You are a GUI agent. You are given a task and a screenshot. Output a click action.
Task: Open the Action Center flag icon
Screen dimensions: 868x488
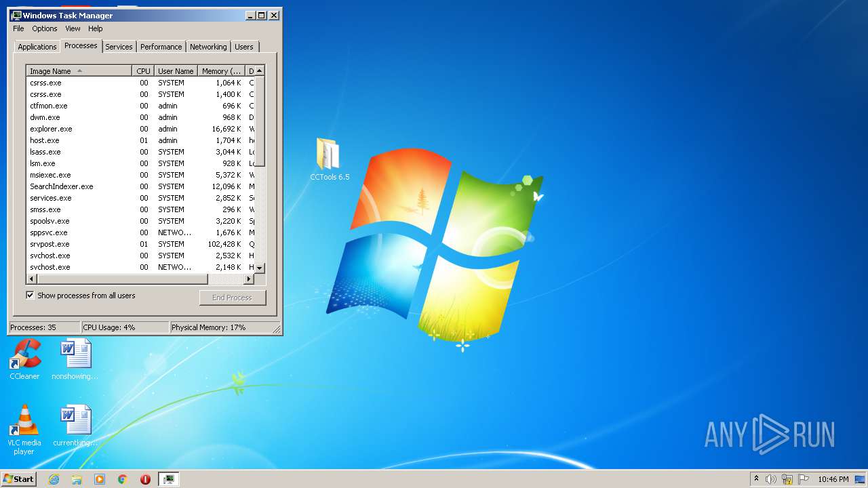(804, 479)
